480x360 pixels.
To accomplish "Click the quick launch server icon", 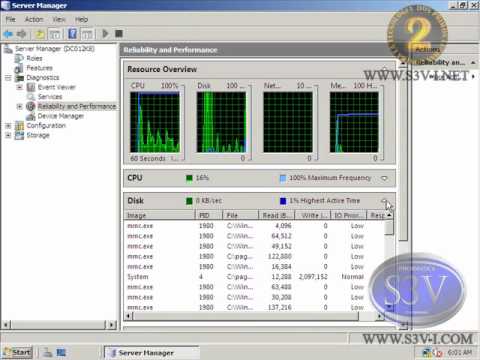I will (x=48, y=352).
